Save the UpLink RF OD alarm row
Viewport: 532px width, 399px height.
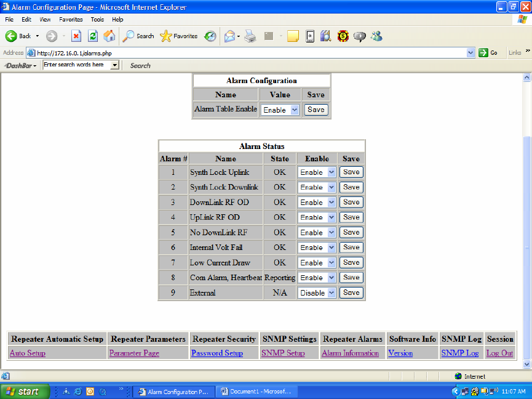pos(351,217)
